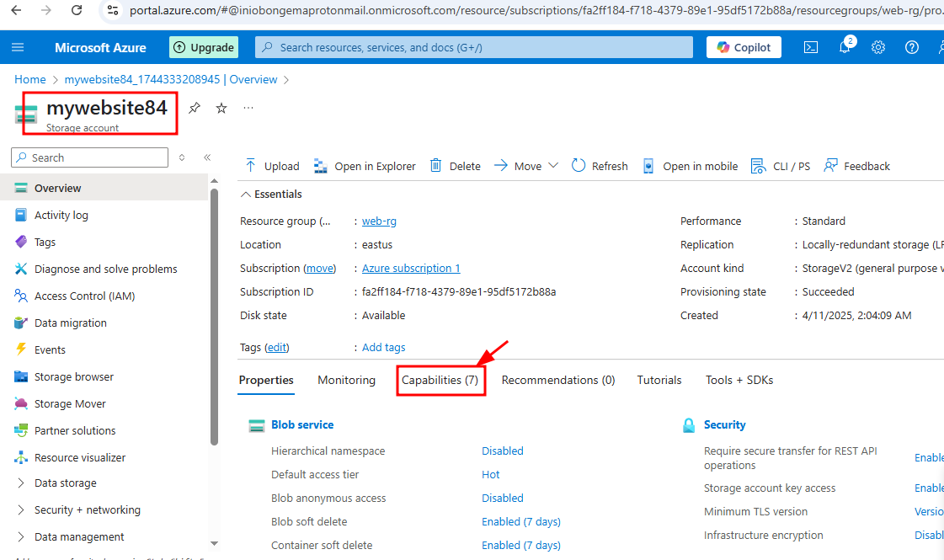Switch to Capabilities (7) tab

coord(440,380)
